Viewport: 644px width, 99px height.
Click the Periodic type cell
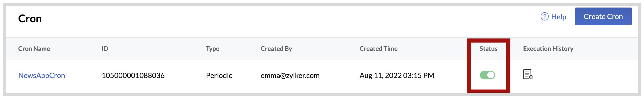[x=219, y=75]
